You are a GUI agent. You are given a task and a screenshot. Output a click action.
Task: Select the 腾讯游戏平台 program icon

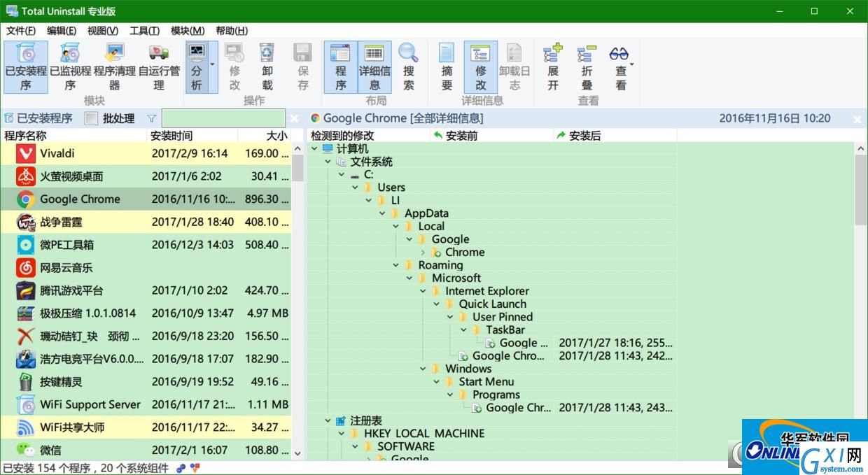(26, 291)
